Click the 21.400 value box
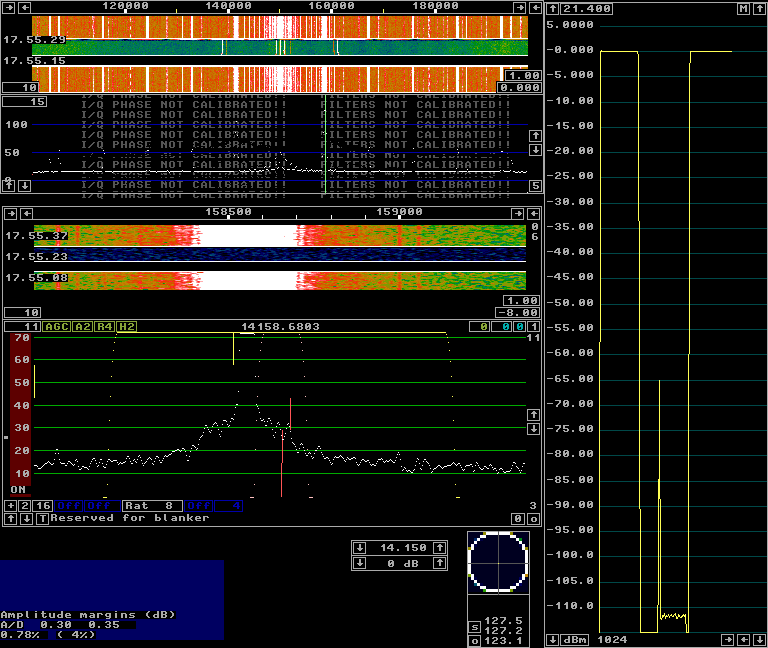 coord(587,8)
